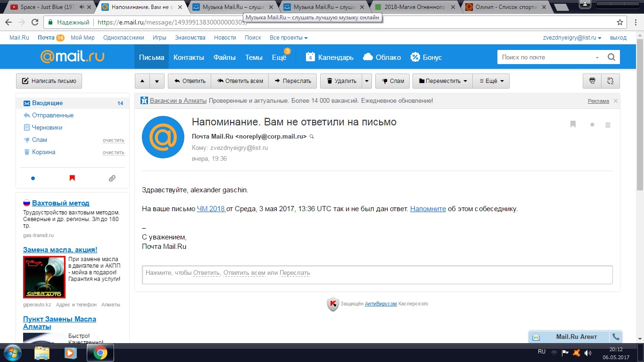Viewport: 644px width, 362px height.
Task: Open the account dropdown zvezdnyeigry@list.ru
Action: [572, 38]
